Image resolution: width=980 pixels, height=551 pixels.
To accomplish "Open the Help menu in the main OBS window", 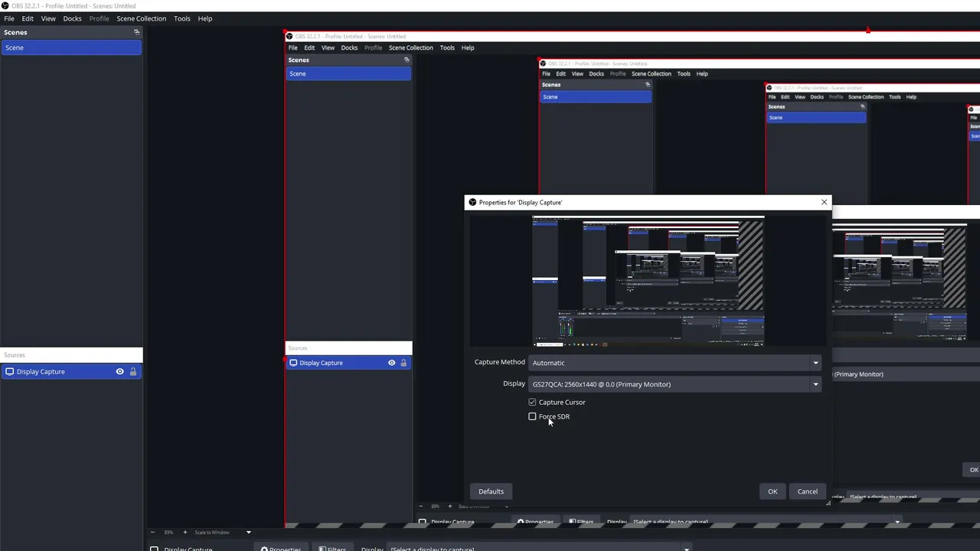I will point(204,18).
